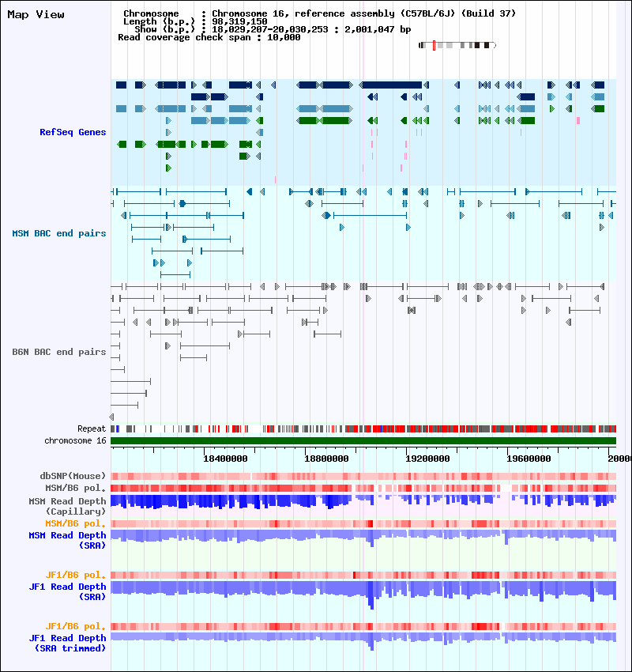Click the 19200000 axis coordinate
Screen dimensions: 632x672
(x=427, y=459)
